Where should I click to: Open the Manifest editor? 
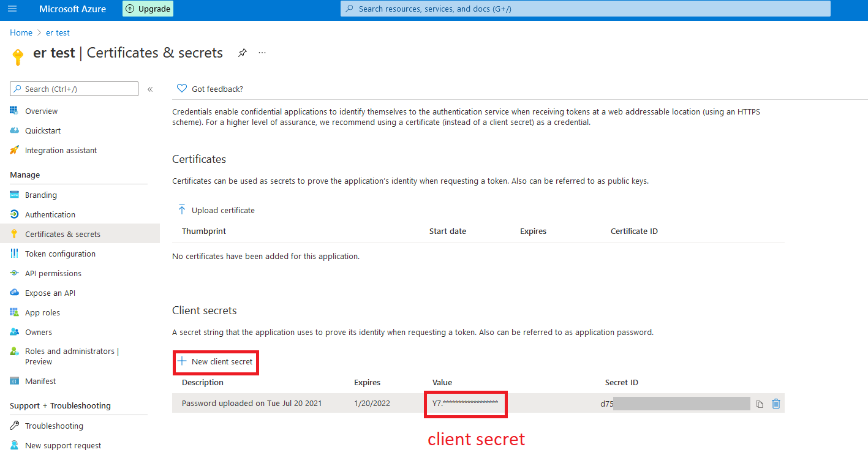coord(40,382)
